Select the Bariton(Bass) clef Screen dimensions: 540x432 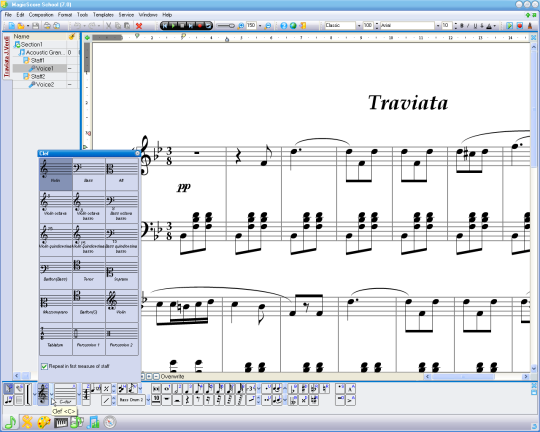(55, 273)
